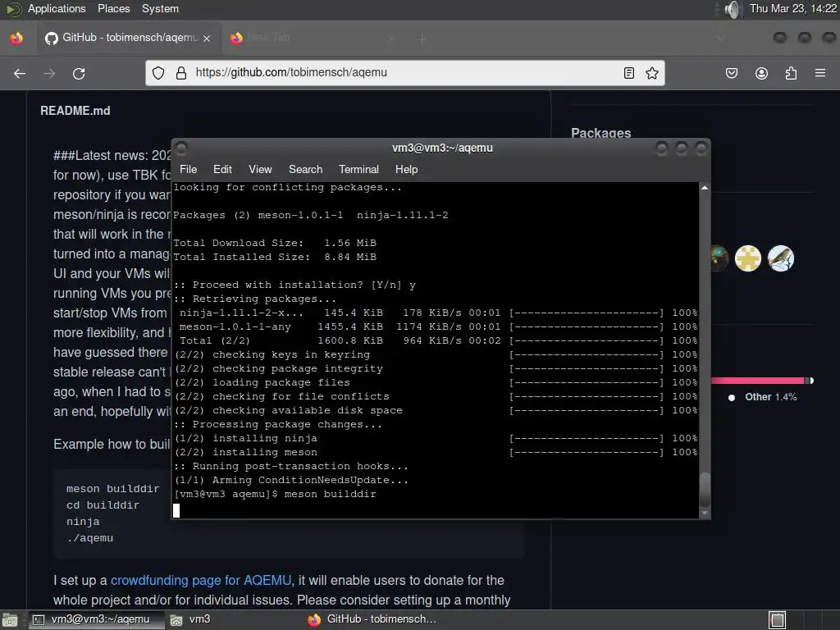Expand the list all tabs chevron

(720, 38)
